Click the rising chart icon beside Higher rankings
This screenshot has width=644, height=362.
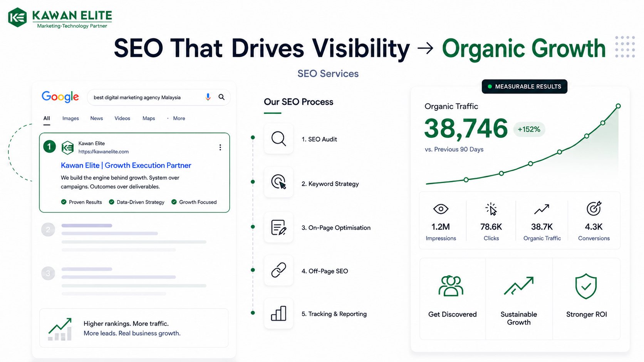[x=60, y=329]
